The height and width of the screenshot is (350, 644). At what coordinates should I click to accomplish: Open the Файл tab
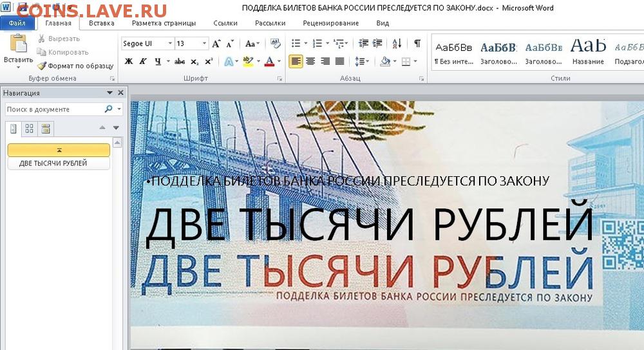click(x=17, y=23)
